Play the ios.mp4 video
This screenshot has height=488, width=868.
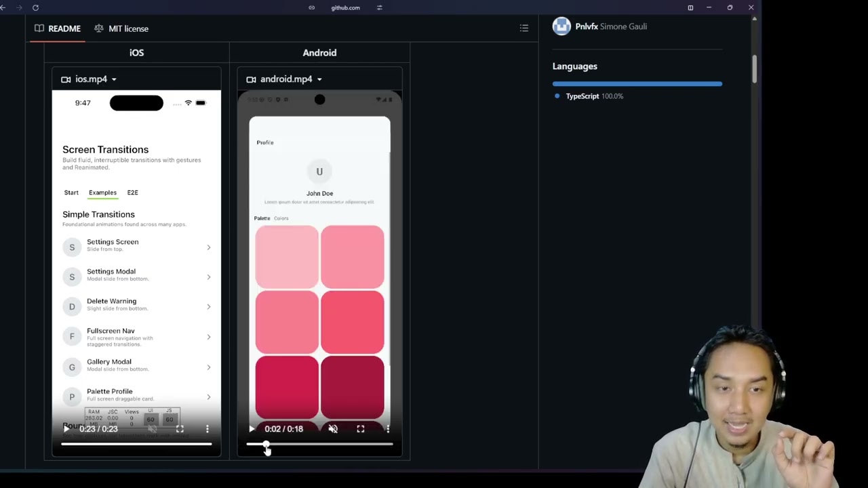pos(66,428)
